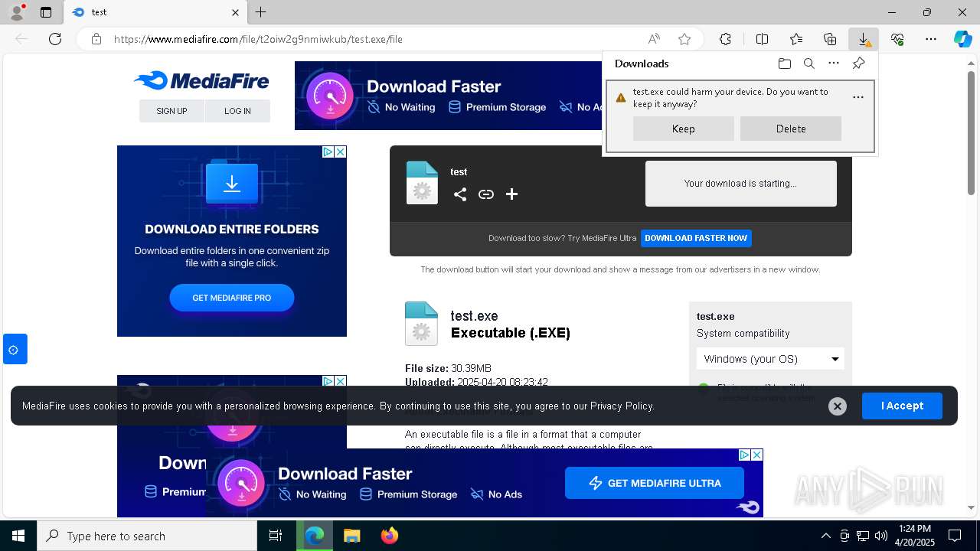Show hidden system tray icons
The width and height of the screenshot is (980, 551).
(825, 536)
